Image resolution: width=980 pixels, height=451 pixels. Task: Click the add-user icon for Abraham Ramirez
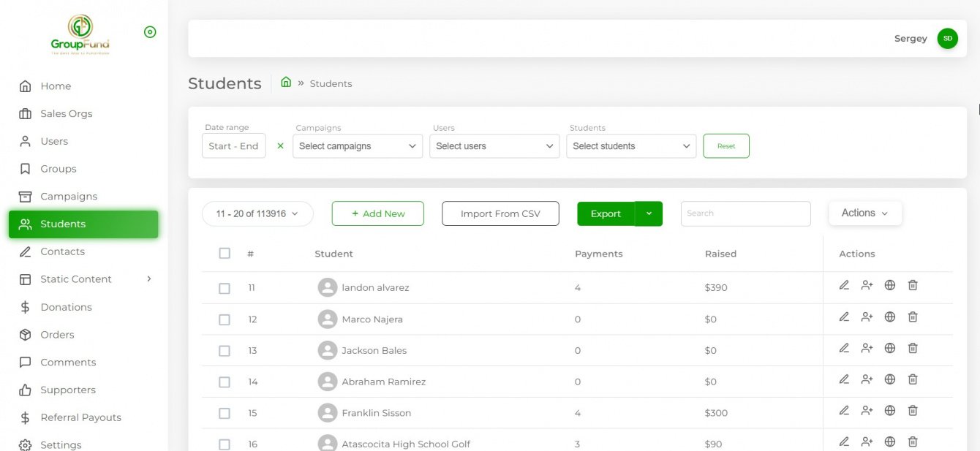click(867, 379)
